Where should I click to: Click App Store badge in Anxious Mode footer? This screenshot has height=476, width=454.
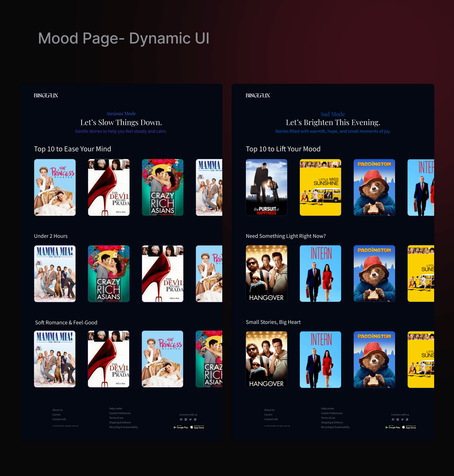pos(197,427)
